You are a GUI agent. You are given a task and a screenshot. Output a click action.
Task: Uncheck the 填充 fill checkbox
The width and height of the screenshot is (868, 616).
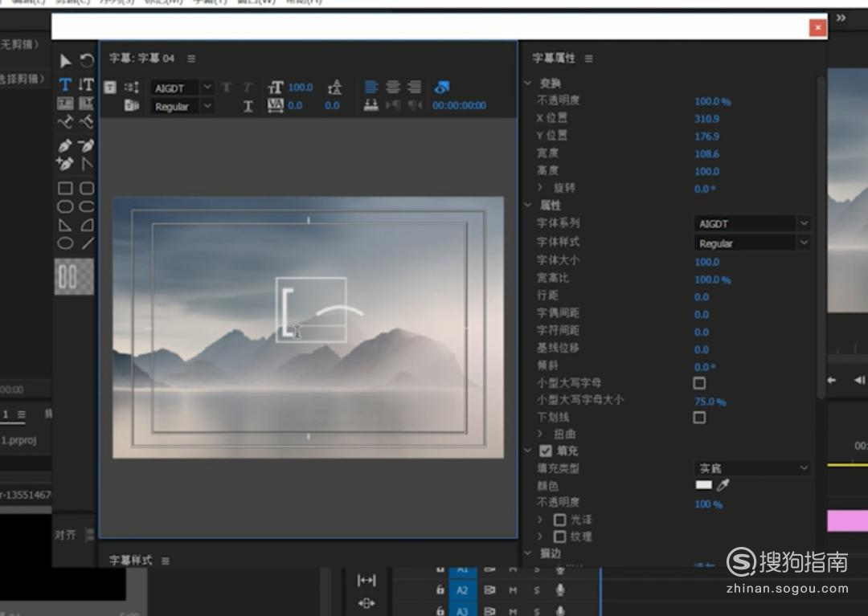click(545, 451)
